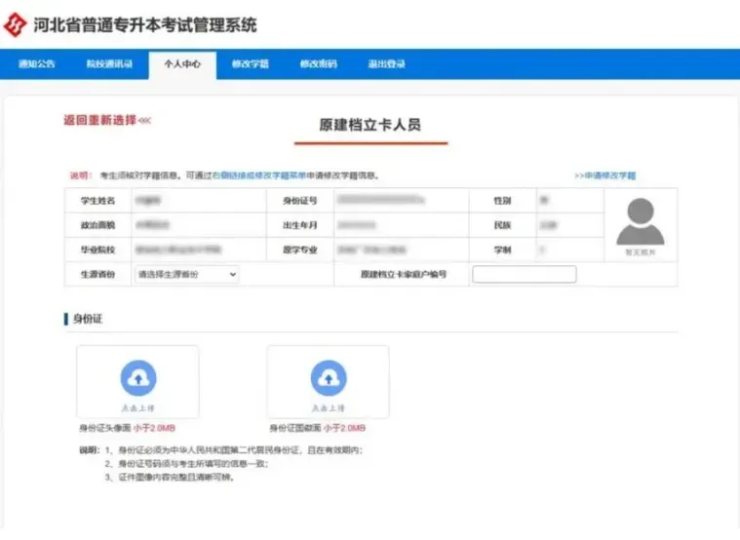Screen dimensions: 740x540
Task: Click 退出登录 to log out
Action: click(x=386, y=64)
